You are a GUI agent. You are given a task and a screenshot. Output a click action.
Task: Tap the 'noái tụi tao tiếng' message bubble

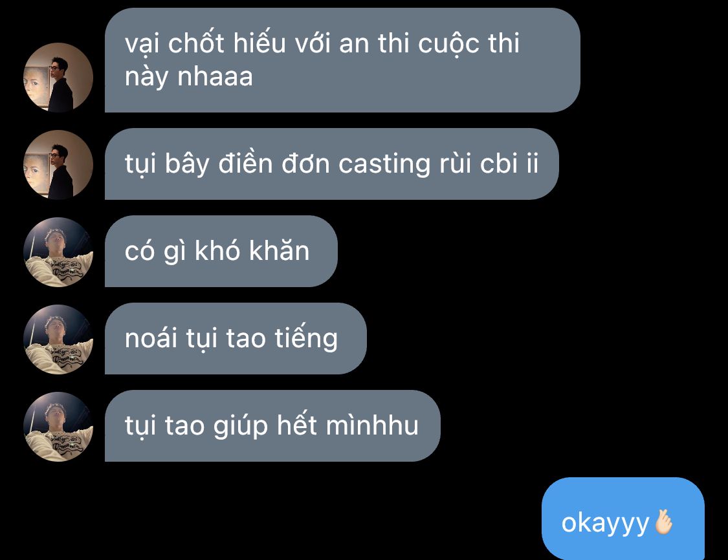(x=236, y=338)
